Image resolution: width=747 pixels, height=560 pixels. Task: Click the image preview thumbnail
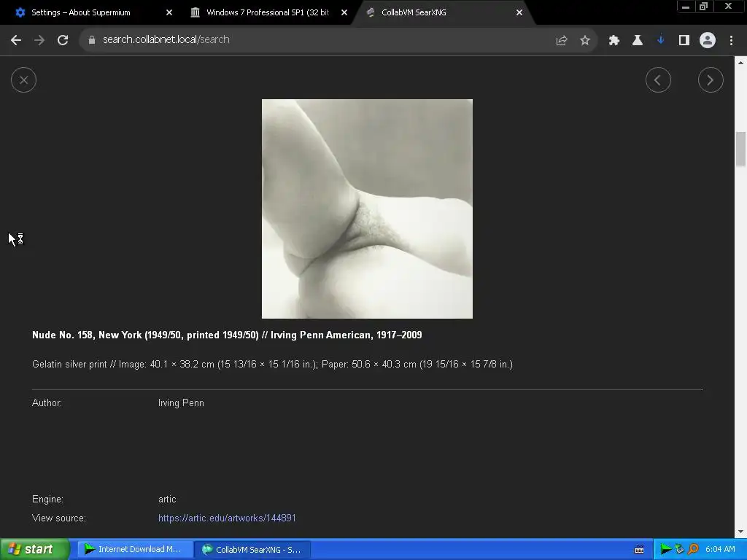pyautogui.click(x=367, y=209)
